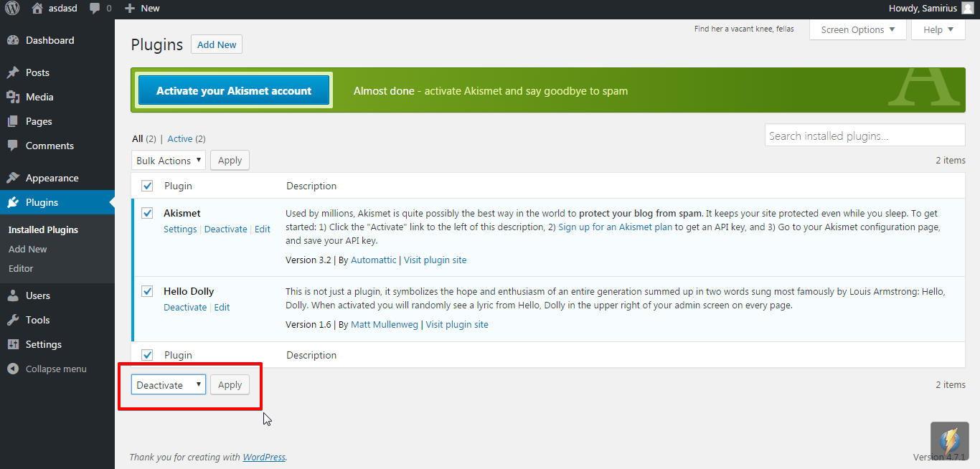Click the Version 1.6 text
Viewport: 980px width, 469px height.
coord(308,324)
